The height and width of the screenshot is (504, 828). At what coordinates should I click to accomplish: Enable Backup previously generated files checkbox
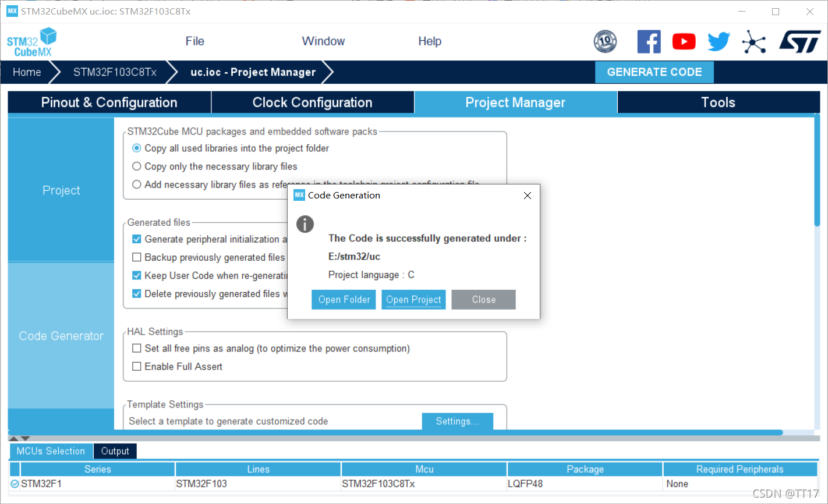pyautogui.click(x=136, y=257)
